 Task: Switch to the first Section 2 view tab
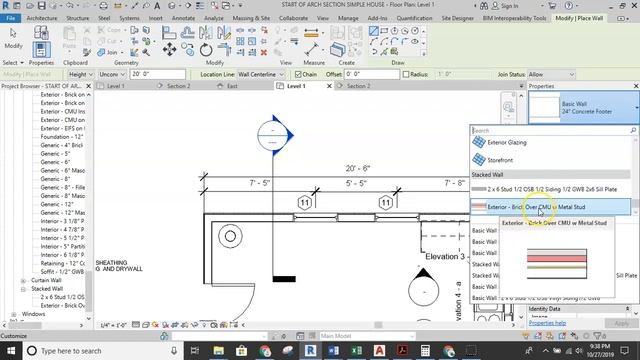pos(178,86)
